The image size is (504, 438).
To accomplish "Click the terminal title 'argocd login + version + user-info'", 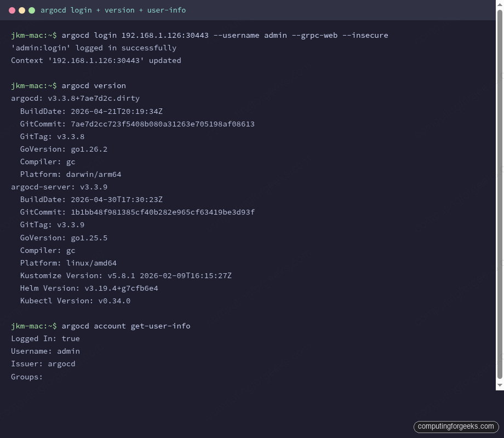I will point(113,10).
